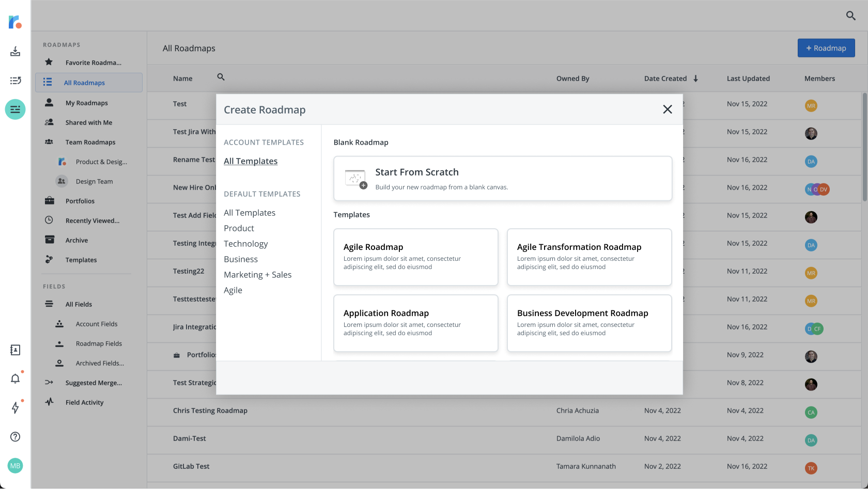The image size is (868, 489).
Task: Open the Roadmunk home logo
Action: click(x=15, y=22)
